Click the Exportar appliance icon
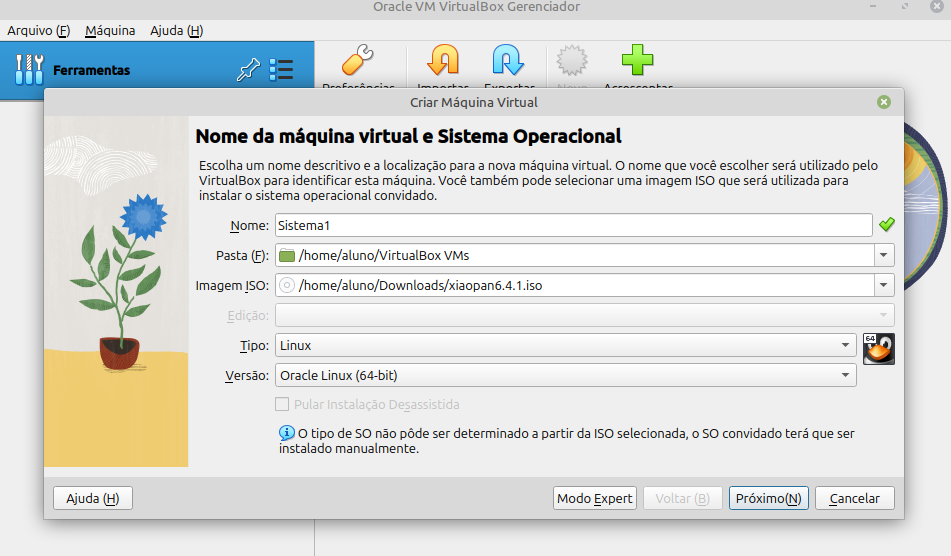The width and height of the screenshot is (951, 556). point(508,62)
